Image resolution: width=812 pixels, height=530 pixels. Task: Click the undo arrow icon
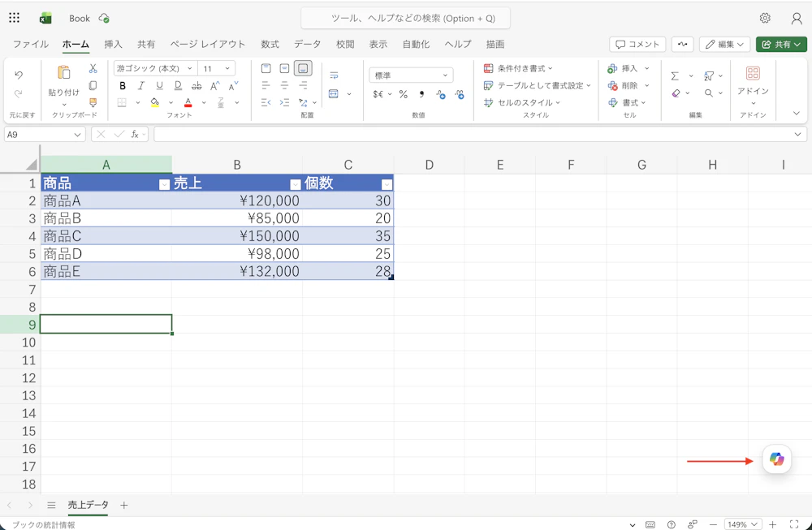[19, 75]
